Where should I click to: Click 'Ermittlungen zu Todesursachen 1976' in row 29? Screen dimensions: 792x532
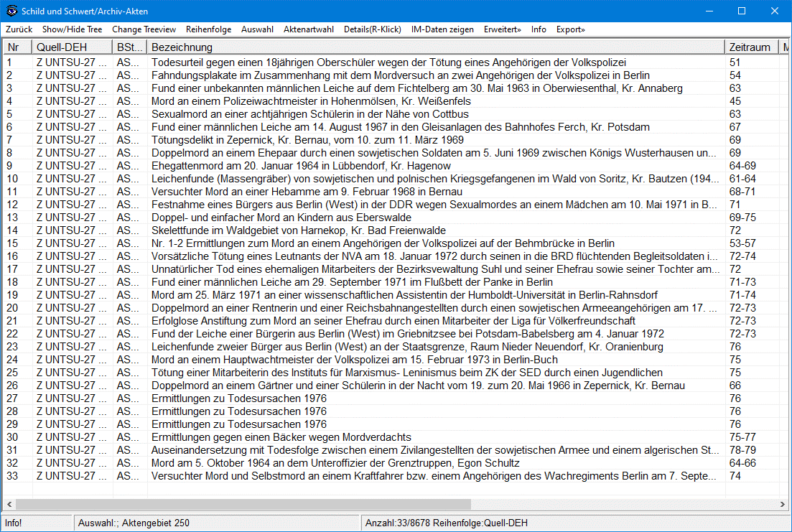point(239,424)
